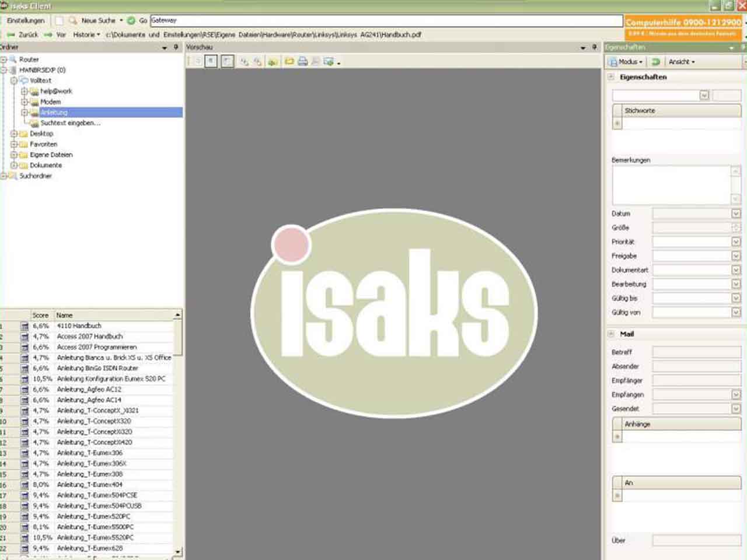The image size is (747, 560).
Task: Open the Modus dropdown in Eigenschaften
Action: [626, 62]
